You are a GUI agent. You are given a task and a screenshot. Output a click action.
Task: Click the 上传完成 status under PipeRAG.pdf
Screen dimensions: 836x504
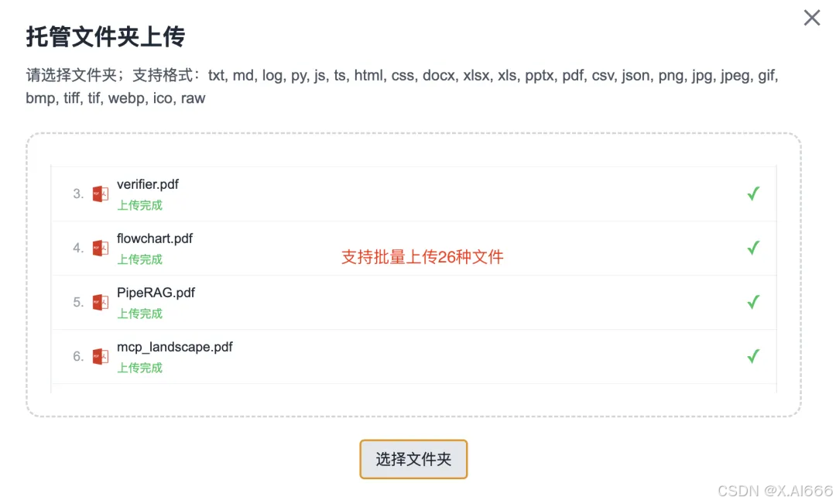(140, 314)
